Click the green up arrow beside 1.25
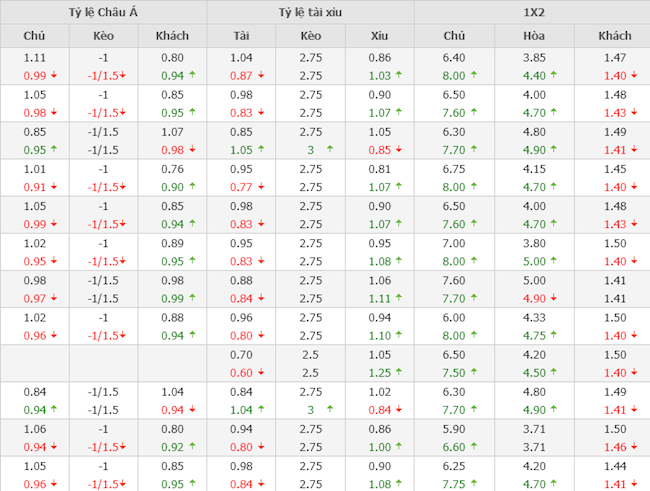The height and width of the screenshot is (491, 650). (397, 373)
